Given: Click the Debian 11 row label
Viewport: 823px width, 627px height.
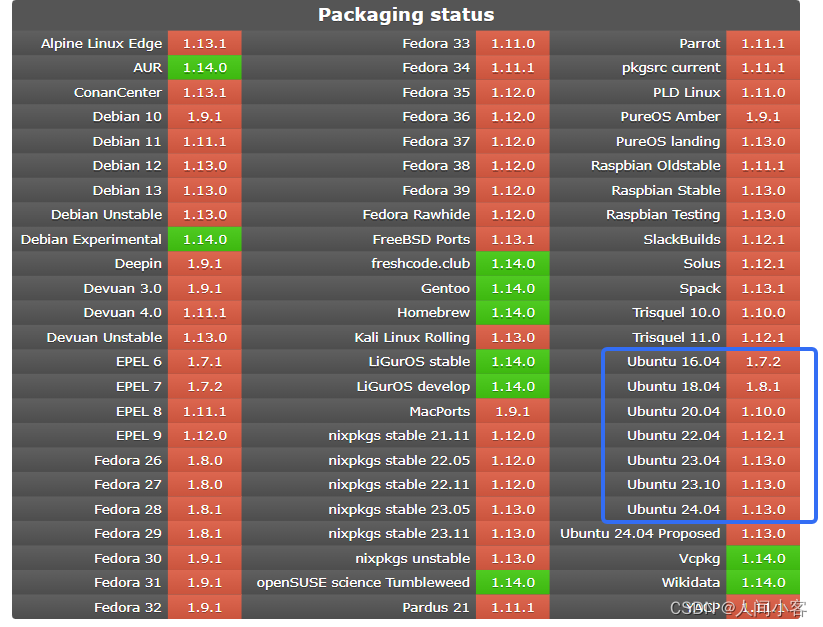Looking at the screenshot, I should pyautogui.click(x=127, y=142).
